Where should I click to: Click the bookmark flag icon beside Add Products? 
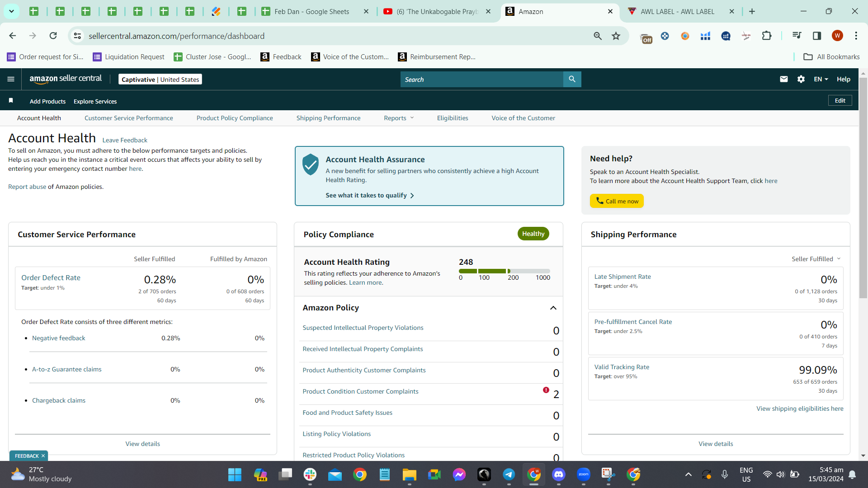click(11, 100)
